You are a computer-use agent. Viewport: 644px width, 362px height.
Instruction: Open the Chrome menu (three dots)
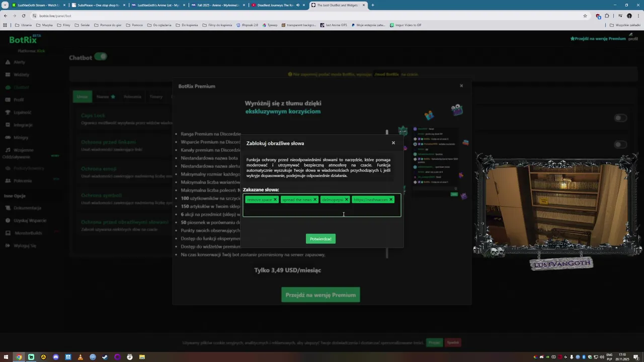[x=638, y=16]
